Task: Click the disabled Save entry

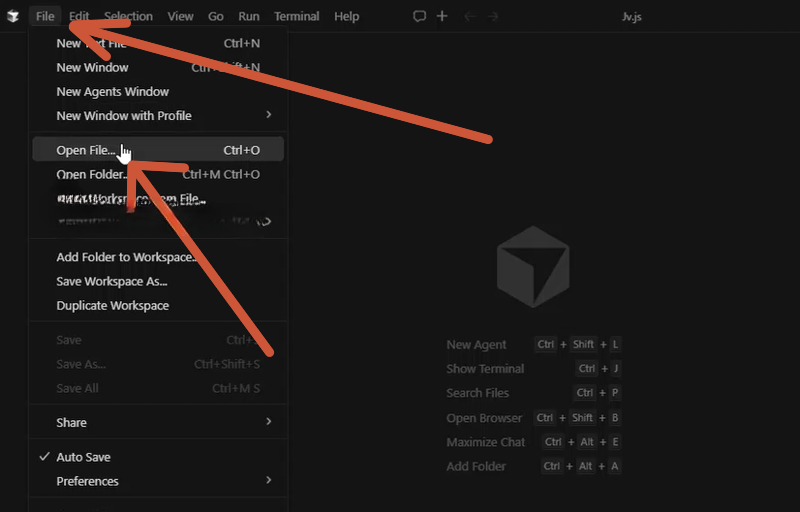Action: tap(158, 340)
